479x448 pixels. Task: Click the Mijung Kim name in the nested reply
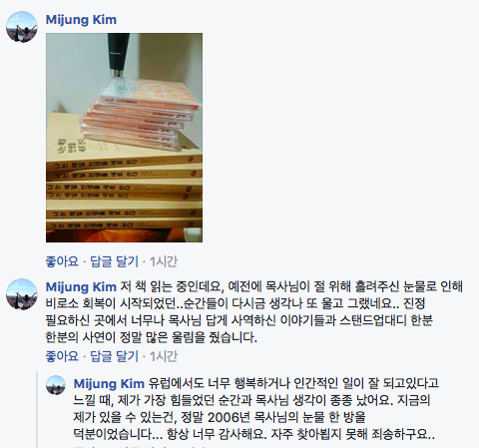click(109, 383)
